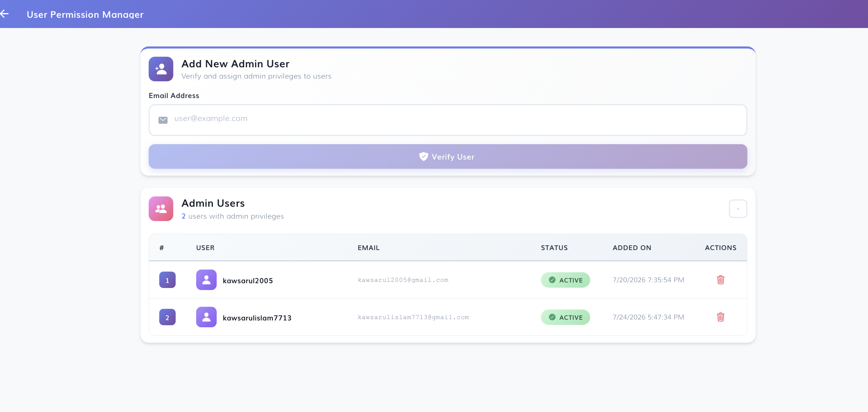Select the username kawsarul2005
868x412 pixels.
pos(248,280)
